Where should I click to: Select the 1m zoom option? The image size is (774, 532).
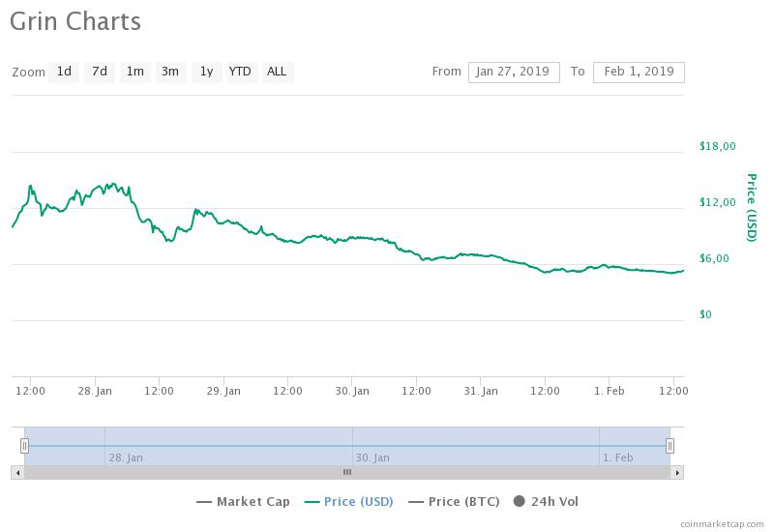click(x=135, y=72)
